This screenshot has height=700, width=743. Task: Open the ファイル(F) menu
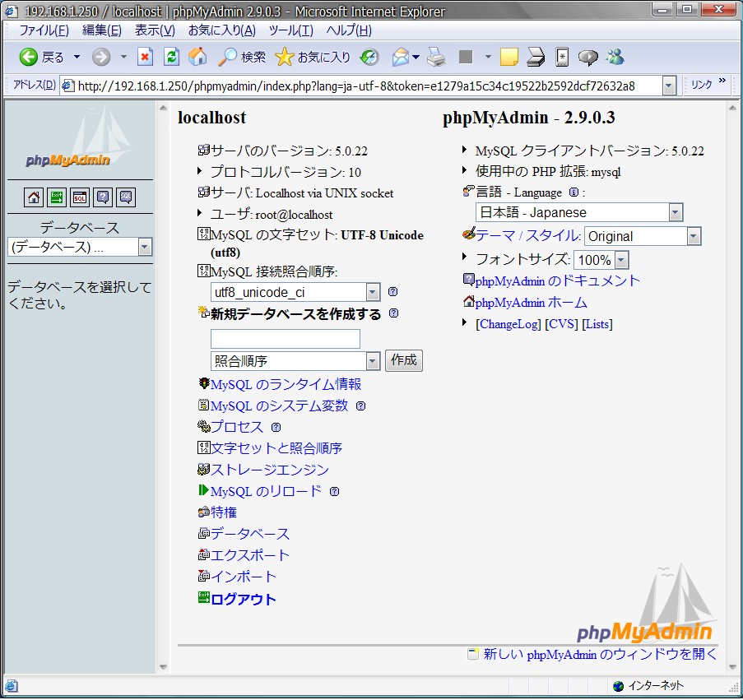(x=44, y=30)
